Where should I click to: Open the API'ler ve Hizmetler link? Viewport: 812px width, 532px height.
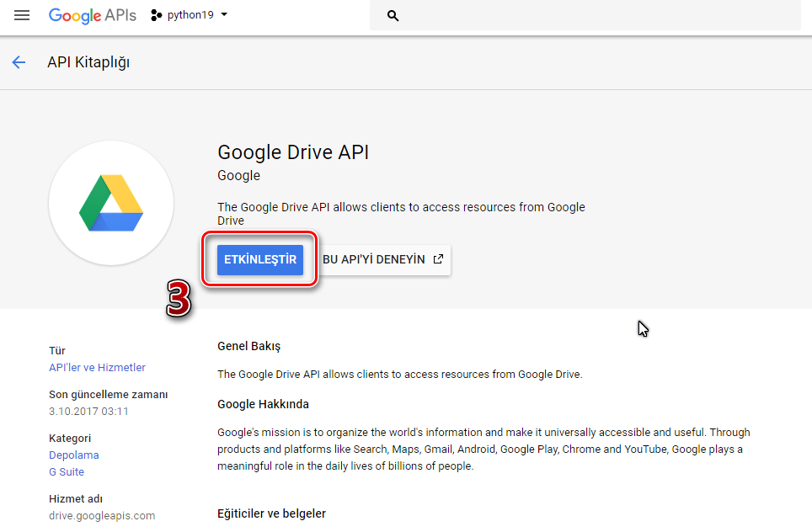(98, 367)
